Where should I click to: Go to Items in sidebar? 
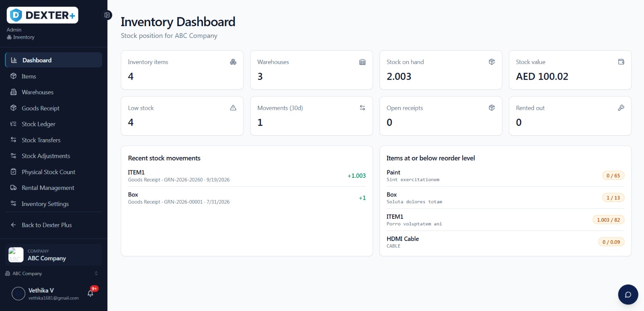[x=54, y=76]
